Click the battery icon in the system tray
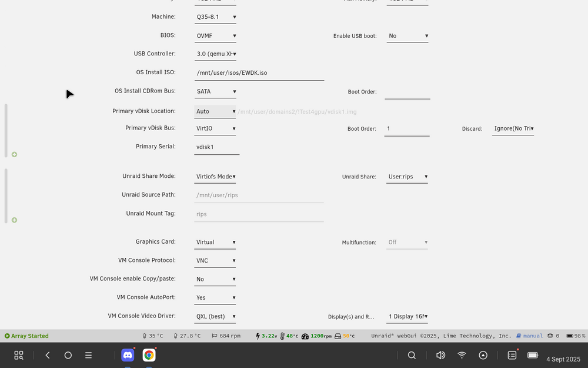 click(x=533, y=355)
